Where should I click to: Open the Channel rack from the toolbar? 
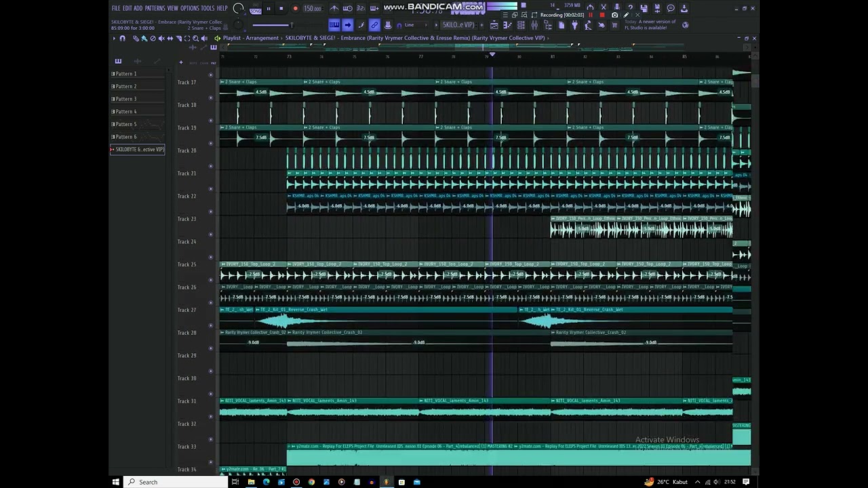point(521,25)
